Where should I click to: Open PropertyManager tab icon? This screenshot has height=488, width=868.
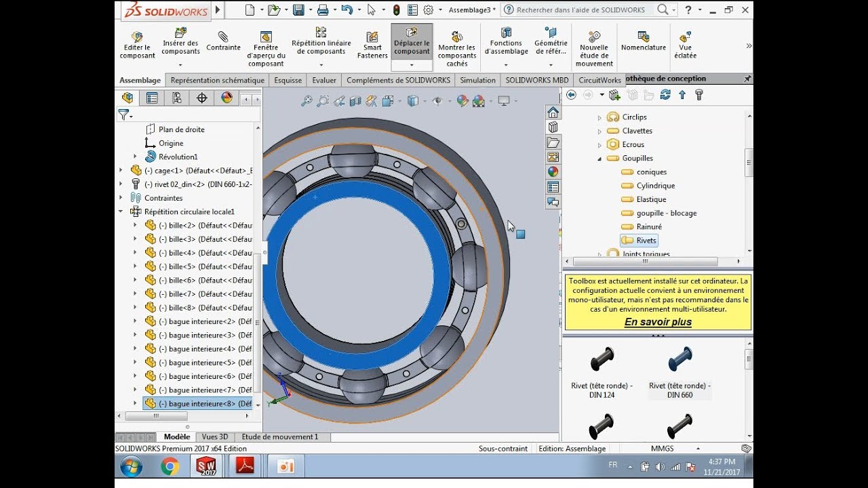(x=152, y=98)
